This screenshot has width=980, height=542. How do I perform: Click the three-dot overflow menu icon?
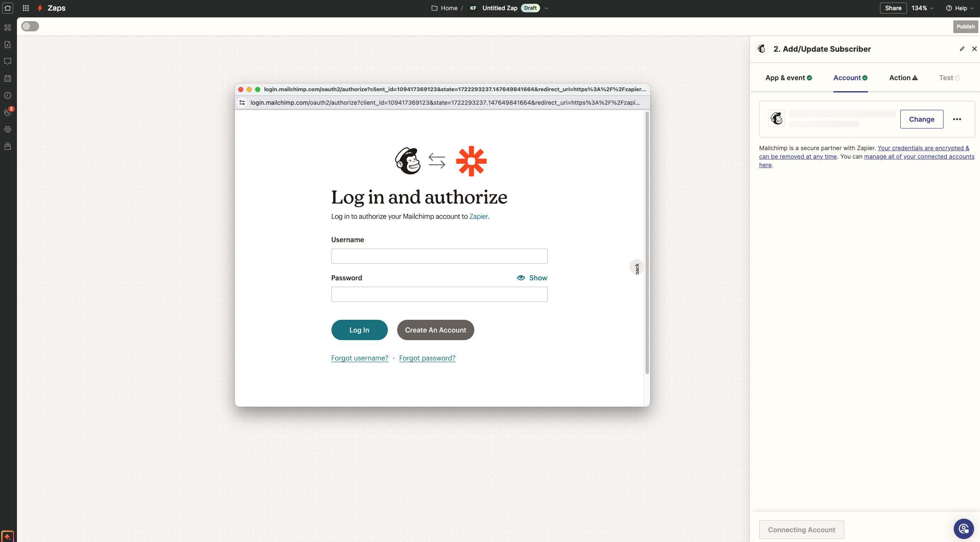[x=957, y=119]
